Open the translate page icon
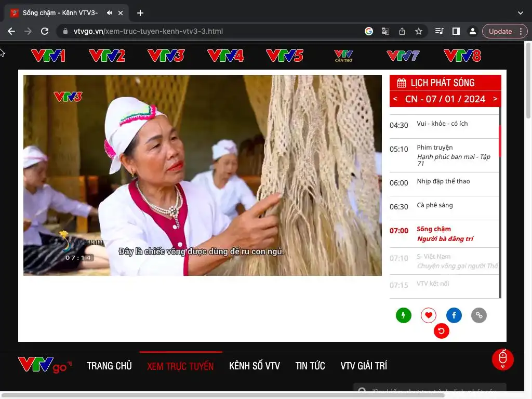 (385, 31)
